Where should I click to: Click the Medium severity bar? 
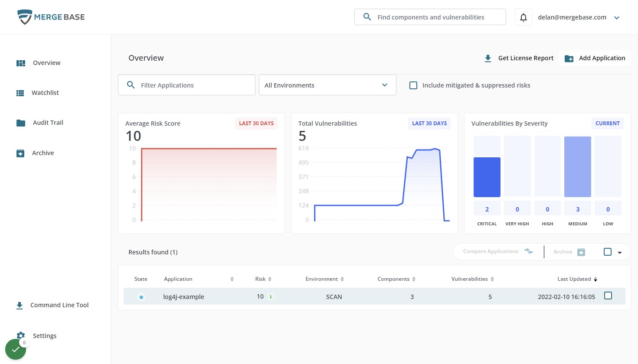(578, 167)
